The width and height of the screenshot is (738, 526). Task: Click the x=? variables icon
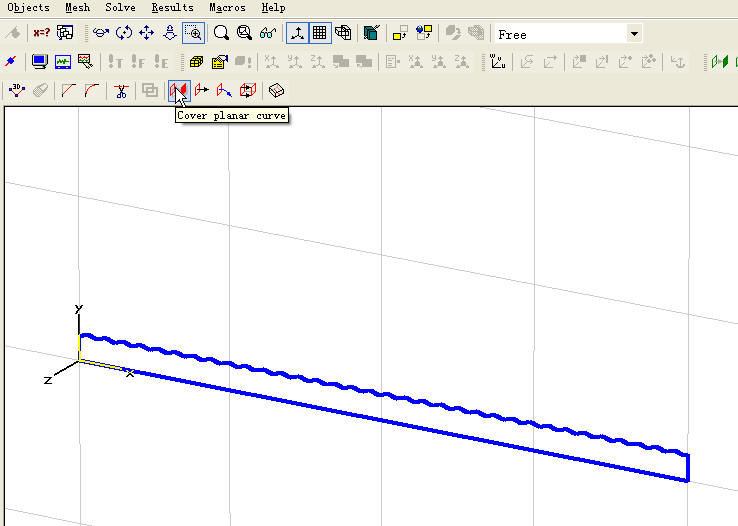[42, 33]
